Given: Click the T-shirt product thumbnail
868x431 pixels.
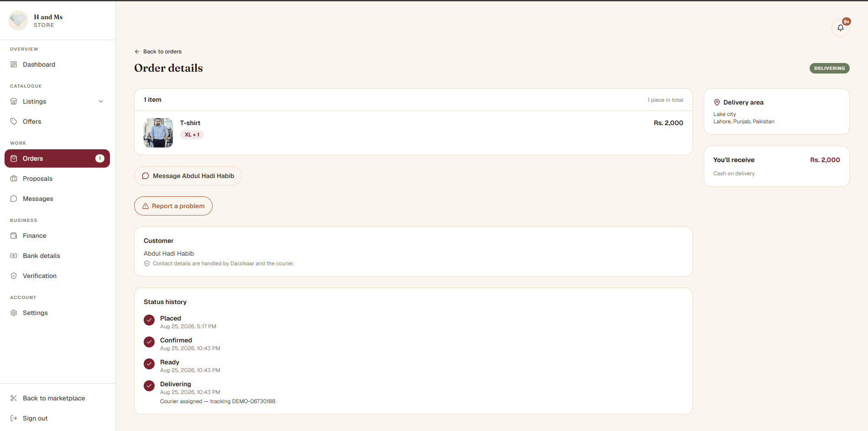Looking at the screenshot, I should (158, 133).
